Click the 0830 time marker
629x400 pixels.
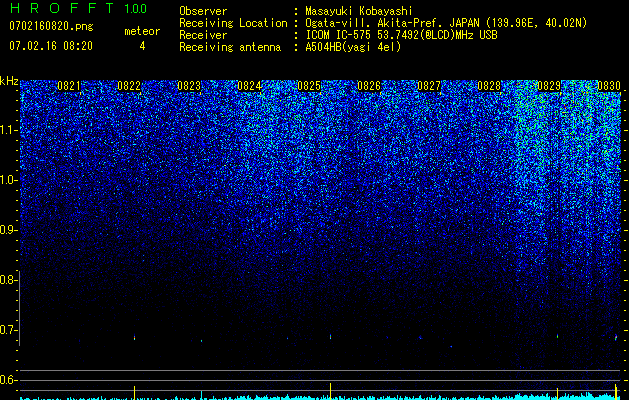coord(609,86)
